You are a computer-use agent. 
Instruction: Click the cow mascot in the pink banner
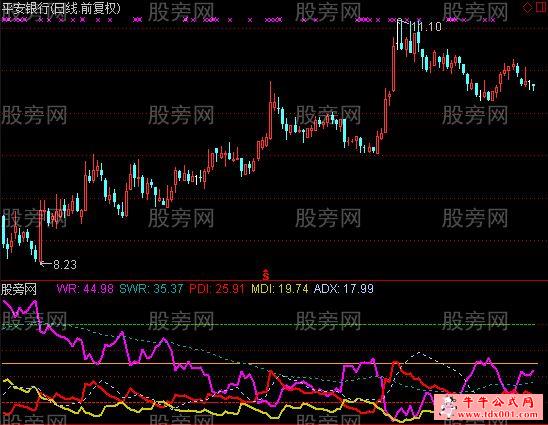(448, 406)
